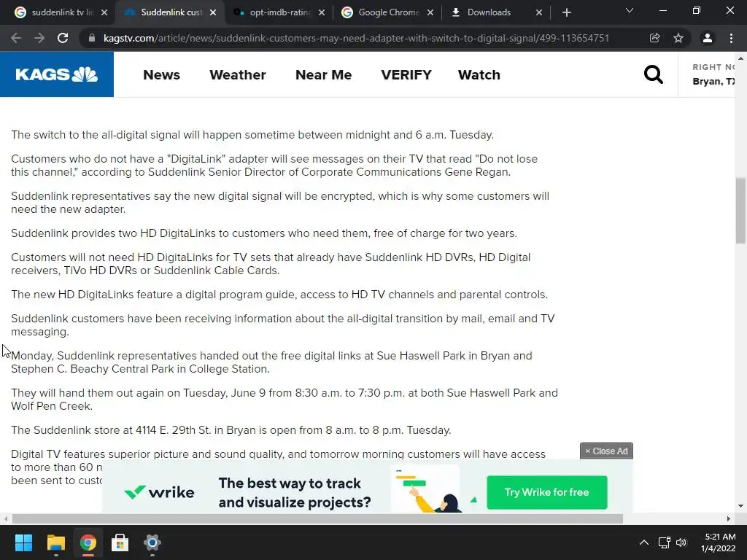Open the Wrike logo in the ad
This screenshot has width=747, height=560.
(x=159, y=492)
